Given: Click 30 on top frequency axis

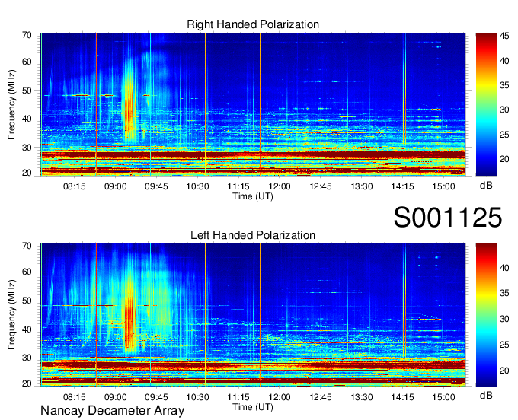Looking at the screenshot, I should 27,148.
